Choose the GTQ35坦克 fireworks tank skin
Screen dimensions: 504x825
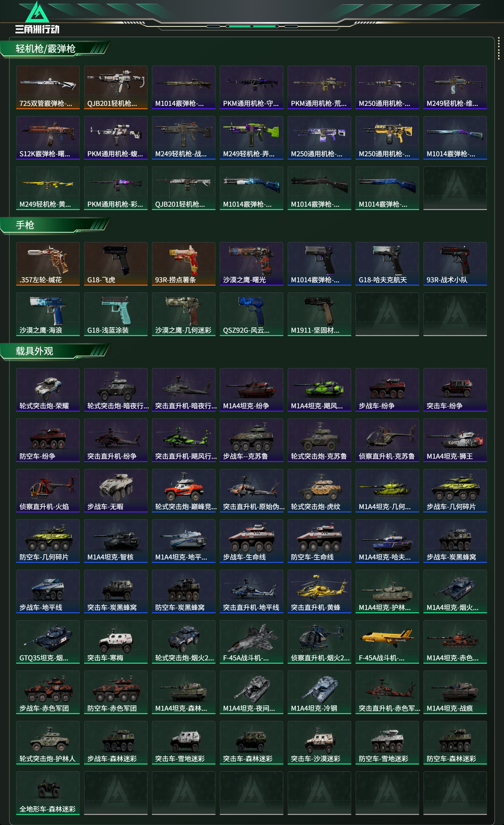(48, 642)
